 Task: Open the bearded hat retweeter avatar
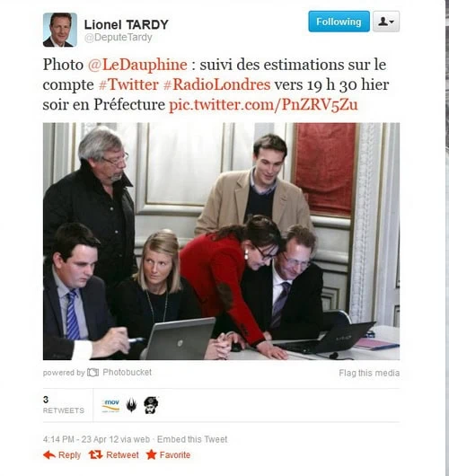click(151, 405)
